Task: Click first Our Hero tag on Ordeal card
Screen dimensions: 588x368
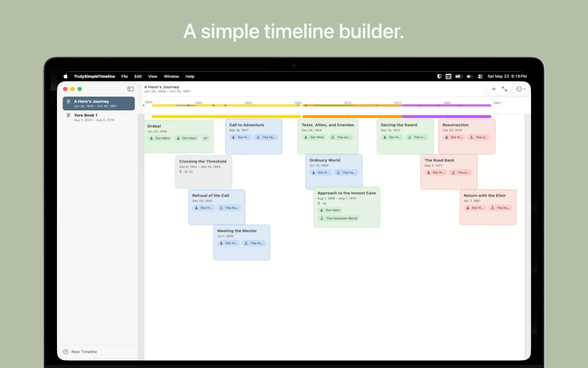Action: click(x=160, y=138)
